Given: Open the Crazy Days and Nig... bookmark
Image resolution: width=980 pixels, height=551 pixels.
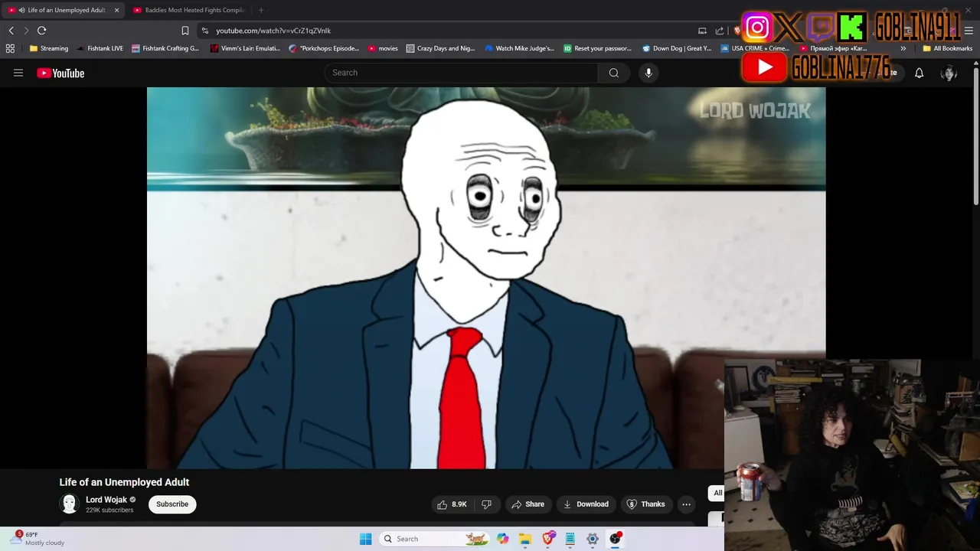Looking at the screenshot, I should (441, 48).
